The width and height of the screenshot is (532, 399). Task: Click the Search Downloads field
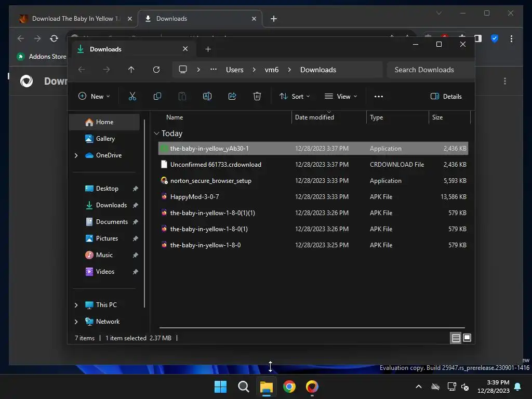430,70
